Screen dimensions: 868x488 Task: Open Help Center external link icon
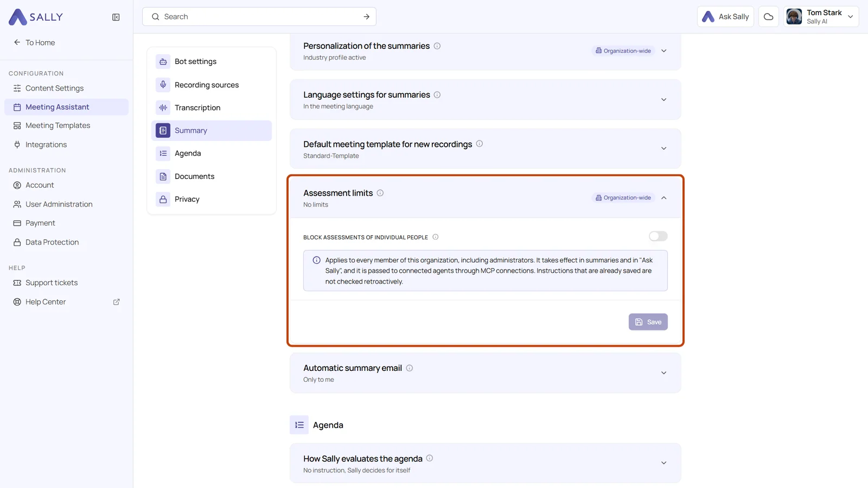click(x=116, y=302)
